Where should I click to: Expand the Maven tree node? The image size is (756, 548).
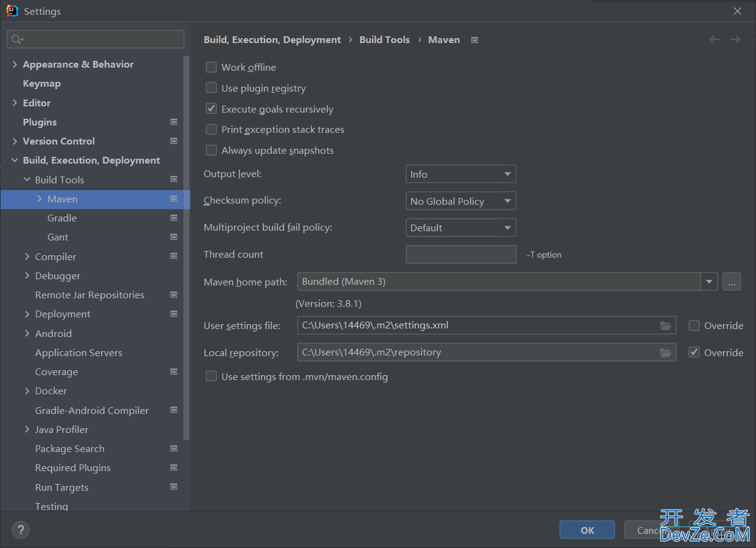[x=39, y=199]
